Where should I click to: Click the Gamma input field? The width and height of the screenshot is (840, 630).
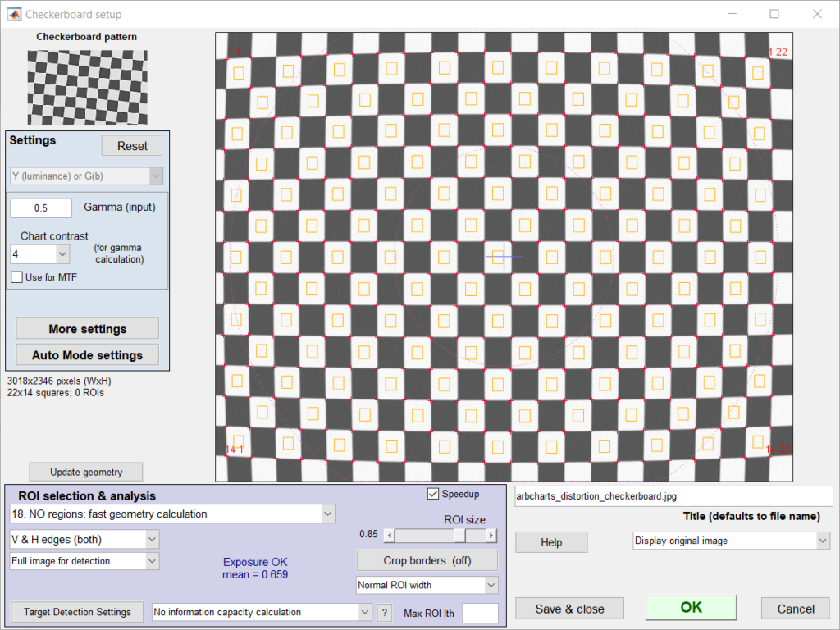(x=41, y=208)
